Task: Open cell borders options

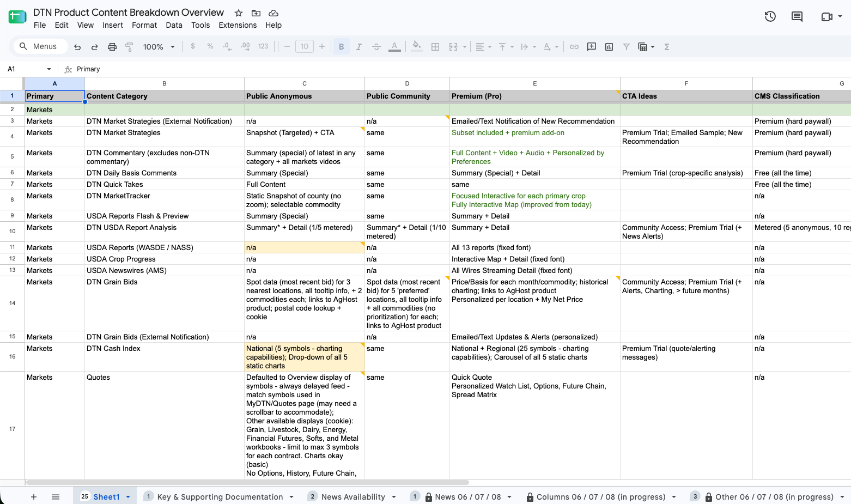Action: click(x=435, y=47)
